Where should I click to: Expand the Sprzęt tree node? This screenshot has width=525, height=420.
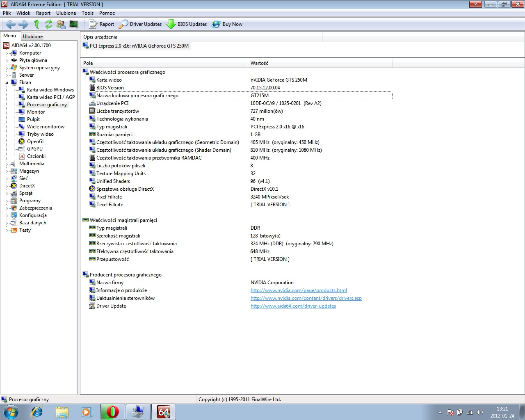pos(7,194)
